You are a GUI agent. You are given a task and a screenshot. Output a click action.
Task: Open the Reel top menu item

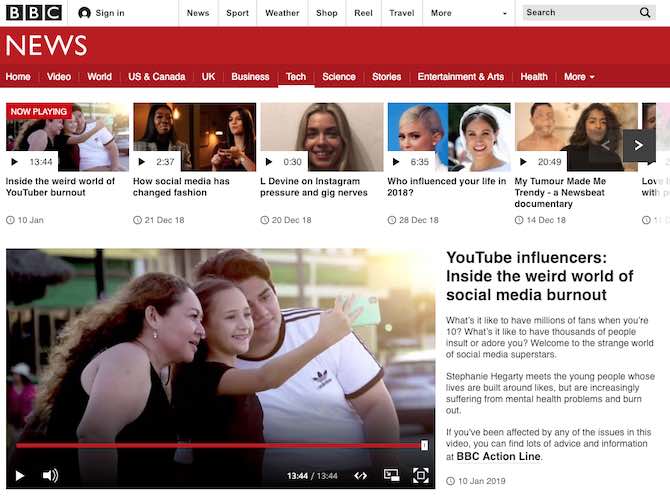363,13
